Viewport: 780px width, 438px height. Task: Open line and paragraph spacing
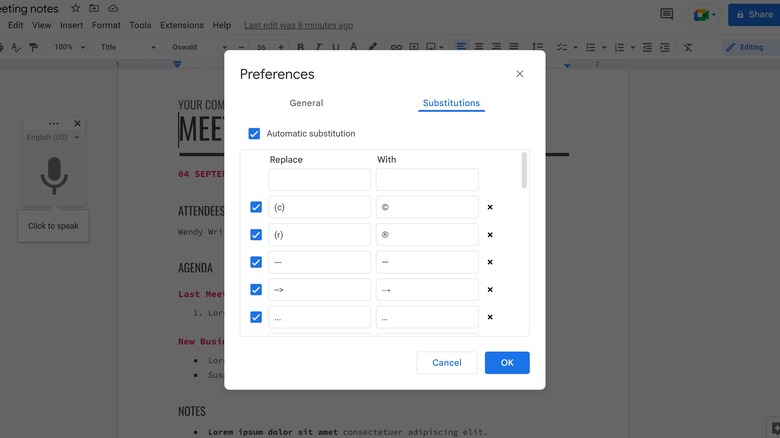coord(538,47)
